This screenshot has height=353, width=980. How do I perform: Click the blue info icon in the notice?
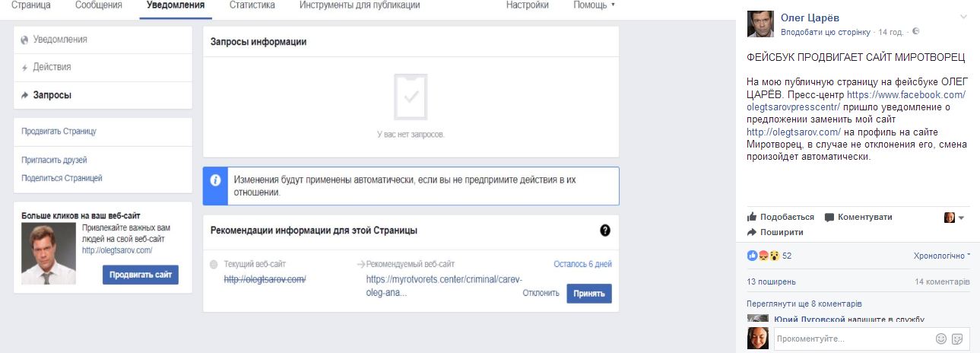pos(215,181)
